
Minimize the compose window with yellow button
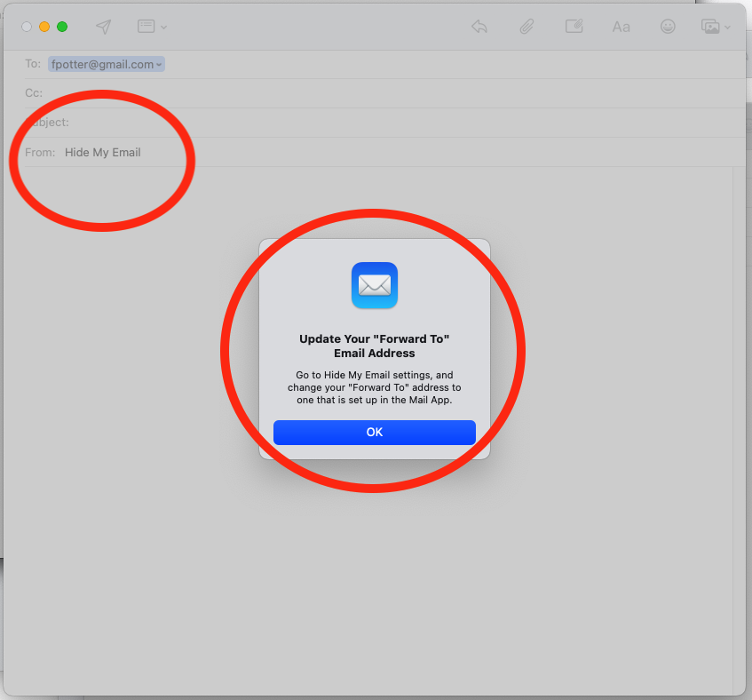point(44,27)
